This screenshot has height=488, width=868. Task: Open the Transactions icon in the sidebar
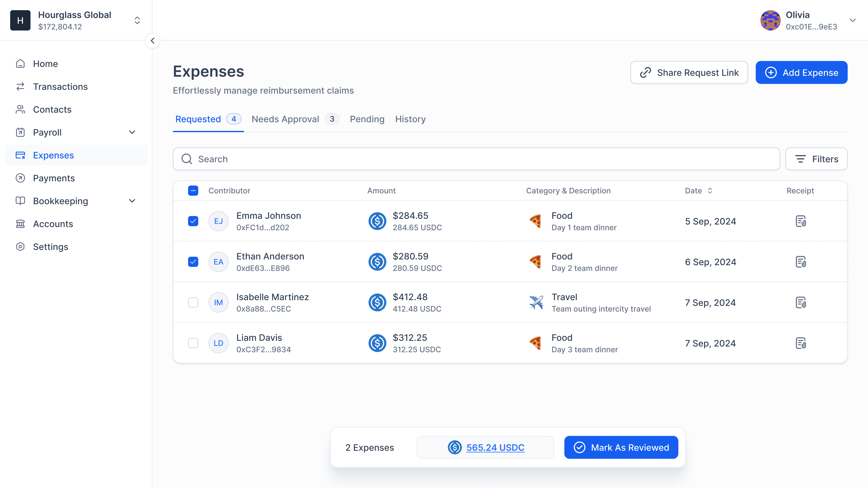20,87
